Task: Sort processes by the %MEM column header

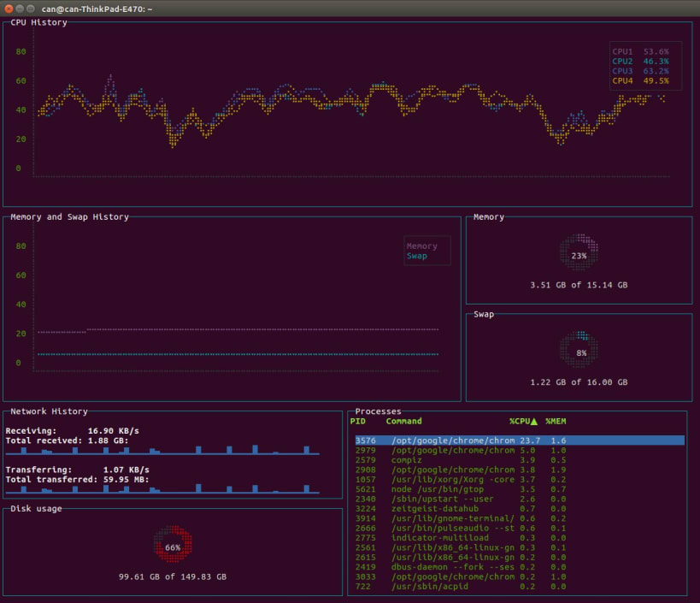Action: click(x=557, y=422)
